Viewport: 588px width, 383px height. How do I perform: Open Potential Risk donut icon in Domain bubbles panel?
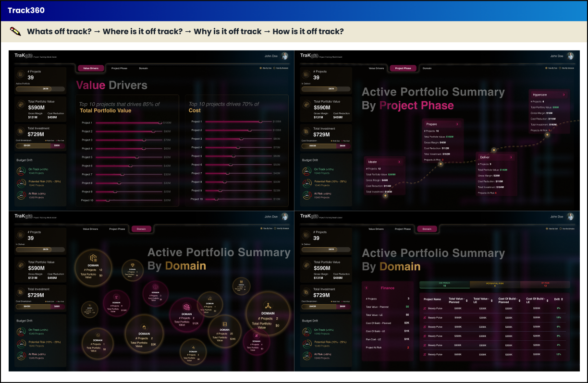point(21,344)
